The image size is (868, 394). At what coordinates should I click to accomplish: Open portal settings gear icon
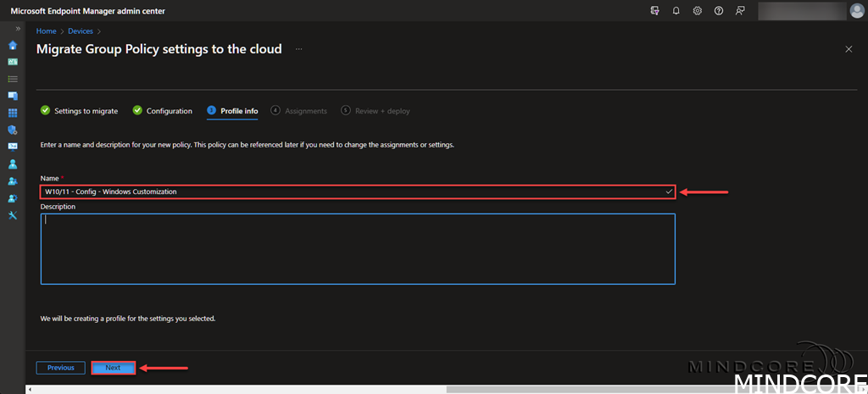(x=697, y=11)
